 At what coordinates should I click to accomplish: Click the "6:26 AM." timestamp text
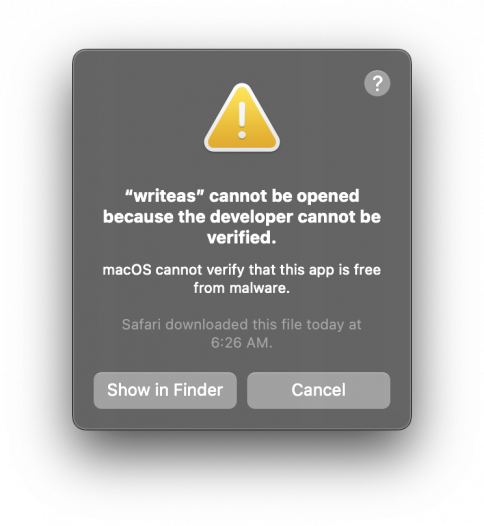coord(242,343)
